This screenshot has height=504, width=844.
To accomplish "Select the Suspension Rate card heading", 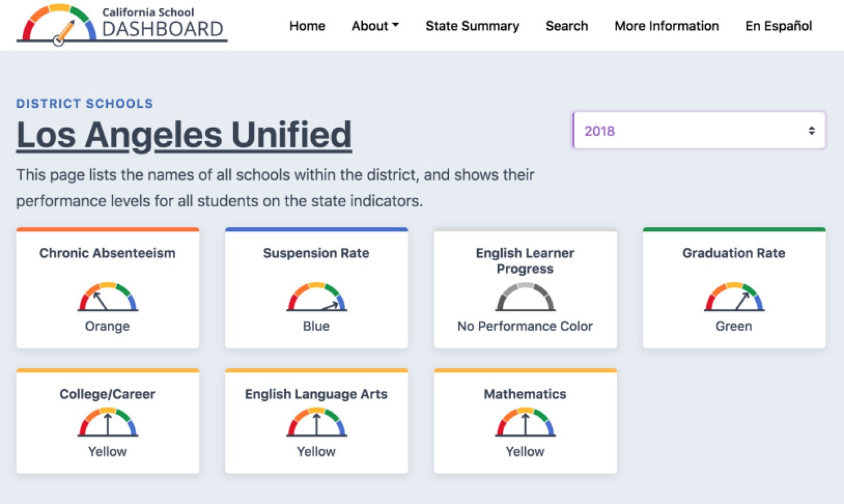I will pyautogui.click(x=316, y=253).
